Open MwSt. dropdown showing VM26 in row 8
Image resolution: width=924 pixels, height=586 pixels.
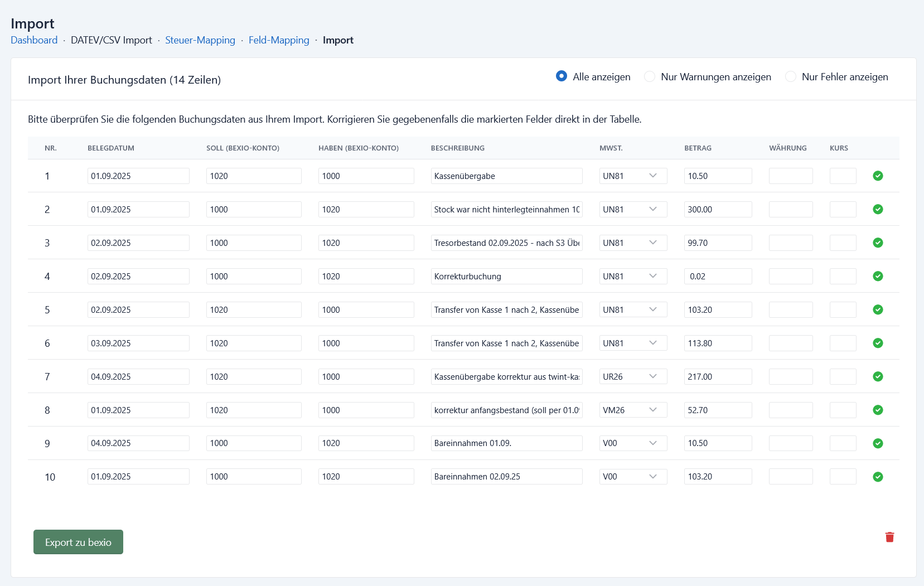pos(633,410)
